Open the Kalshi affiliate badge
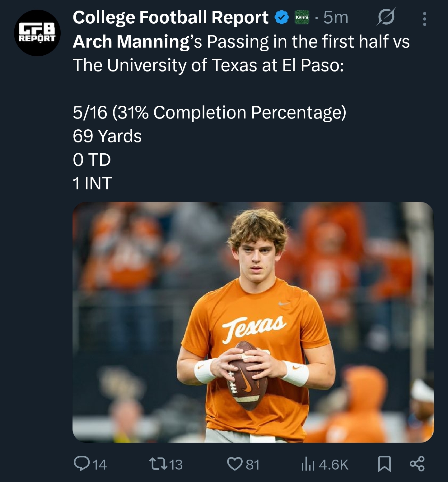Image resolution: width=448 pixels, height=482 pixels. point(302,17)
